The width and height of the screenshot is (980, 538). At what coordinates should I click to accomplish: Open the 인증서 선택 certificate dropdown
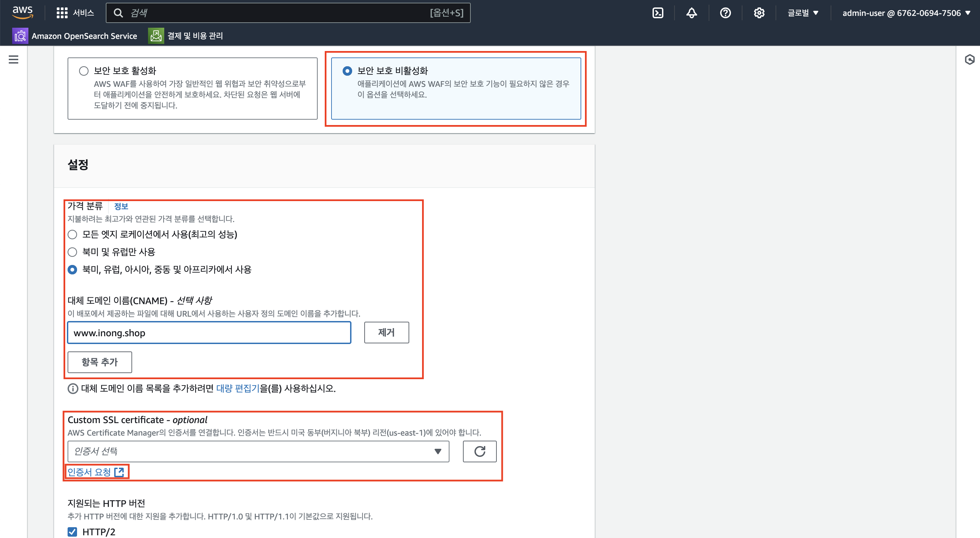click(258, 451)
